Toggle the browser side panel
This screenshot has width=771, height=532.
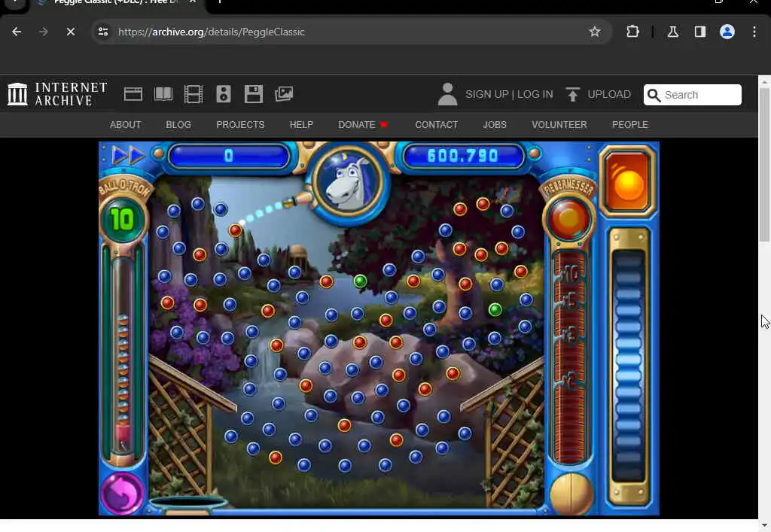tap(699, 32)
